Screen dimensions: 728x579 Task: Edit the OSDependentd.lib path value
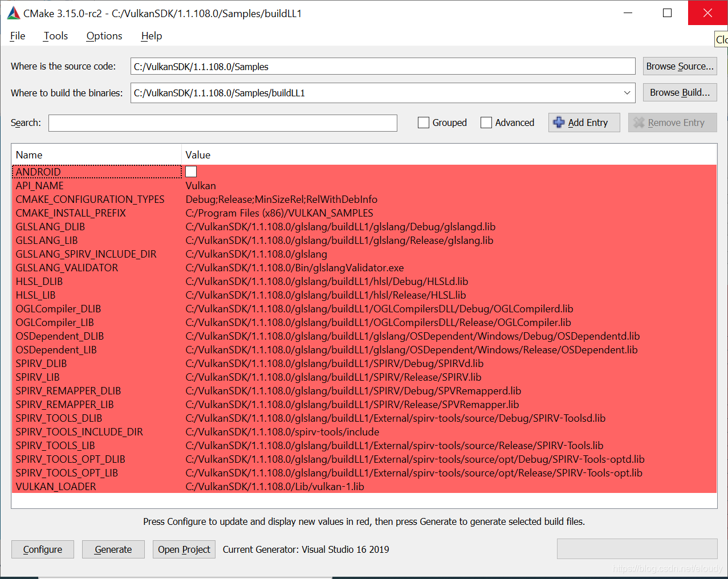tap(413, 336)
